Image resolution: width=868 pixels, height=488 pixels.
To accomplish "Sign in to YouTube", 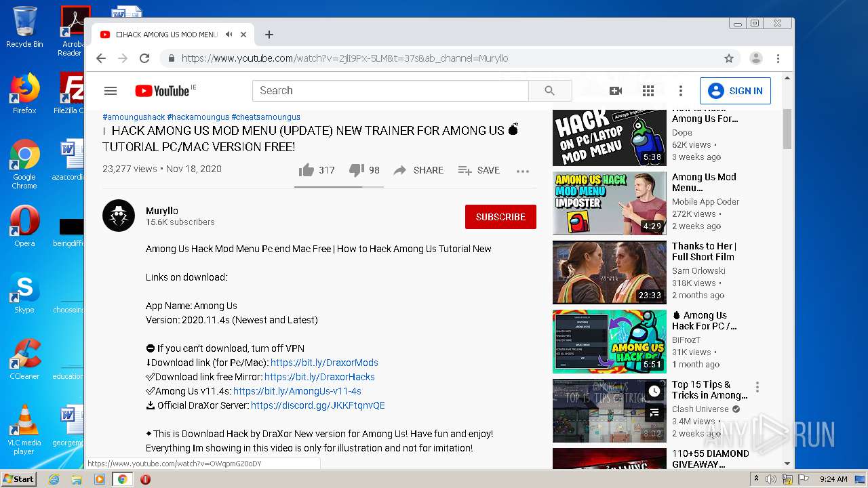I will [x=735, y=91].
